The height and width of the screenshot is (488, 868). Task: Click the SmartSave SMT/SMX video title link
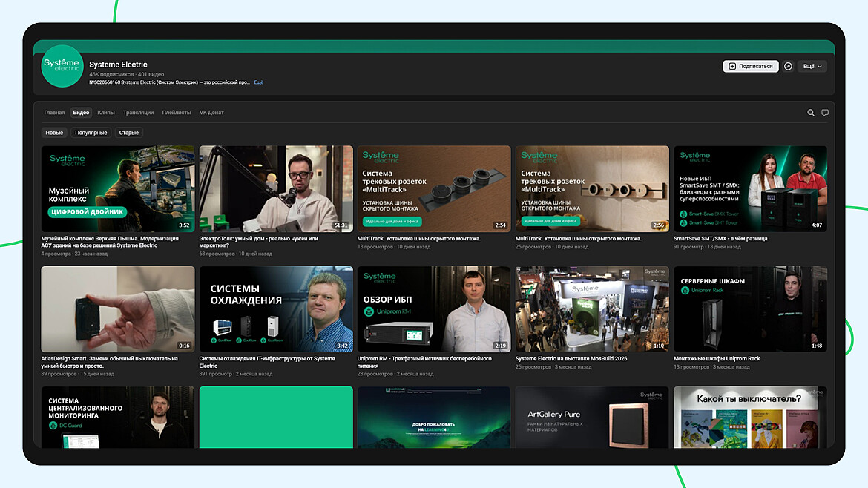(720, 239)
